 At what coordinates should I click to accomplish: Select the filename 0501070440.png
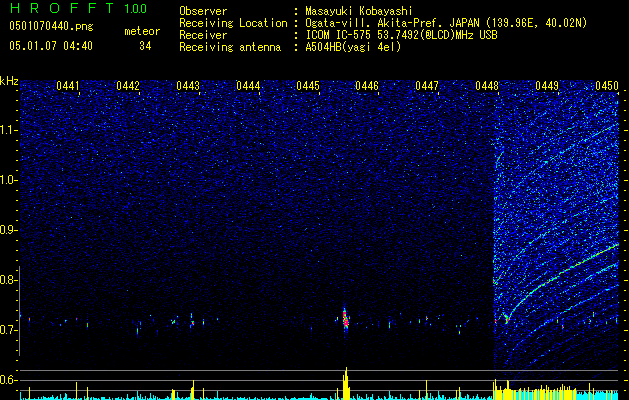[51, 27]
